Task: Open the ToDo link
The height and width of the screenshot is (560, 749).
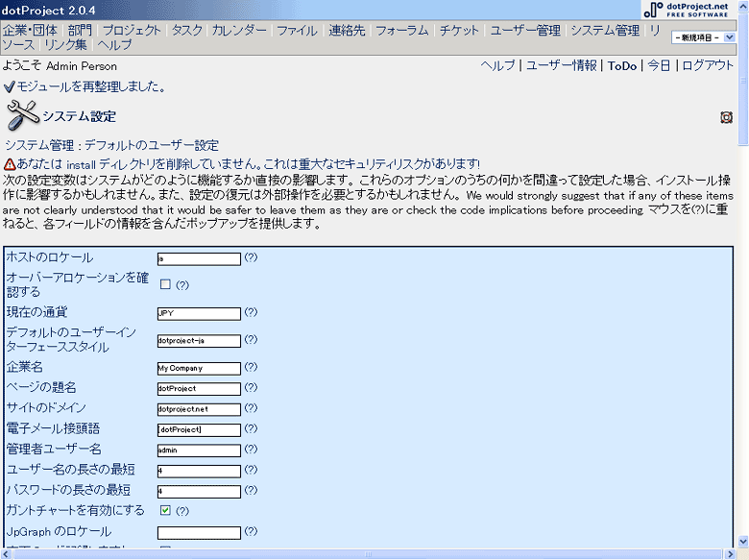Action: (622, 66)
